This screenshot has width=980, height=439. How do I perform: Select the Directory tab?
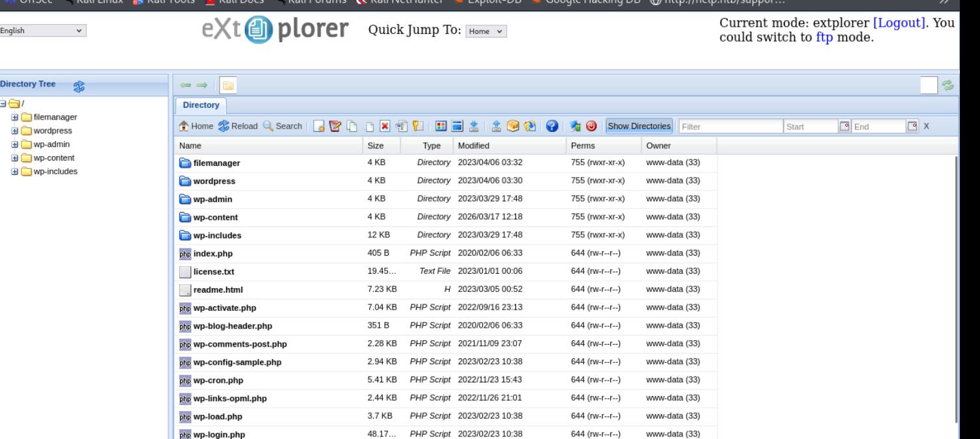tap(201, 105)
